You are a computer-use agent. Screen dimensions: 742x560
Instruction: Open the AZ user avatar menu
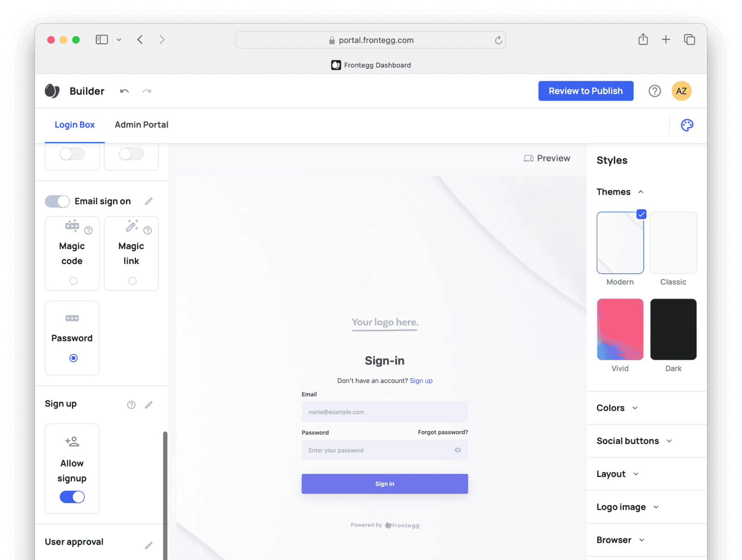[x=681, y=91]
